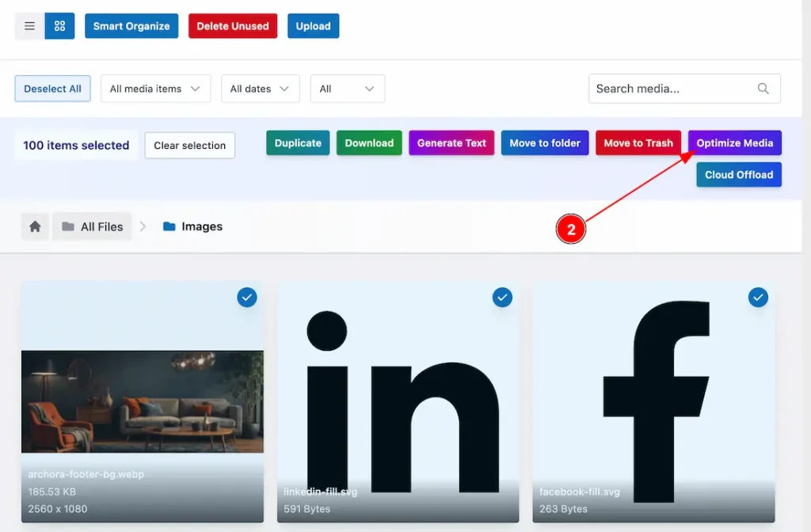Click the 2560 x 1080 dimensions text
This screenshot has width=811, height=532.
[x=57, y=509]
